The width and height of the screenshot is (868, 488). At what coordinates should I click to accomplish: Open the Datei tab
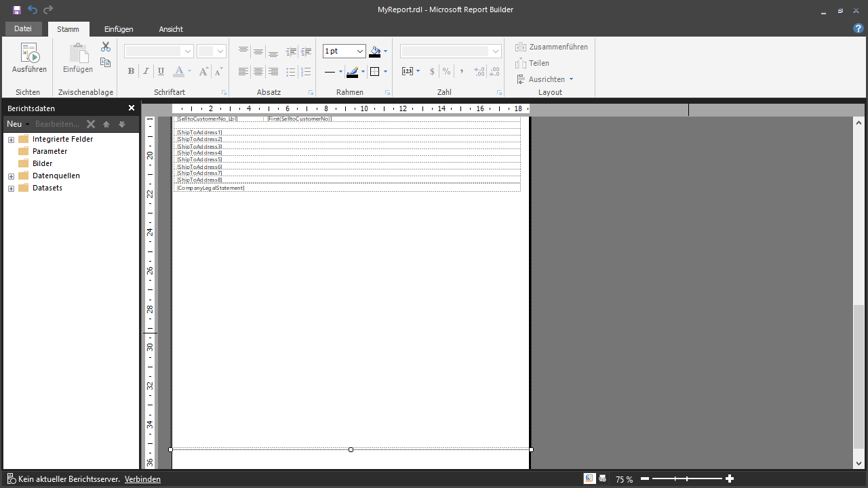23,28
